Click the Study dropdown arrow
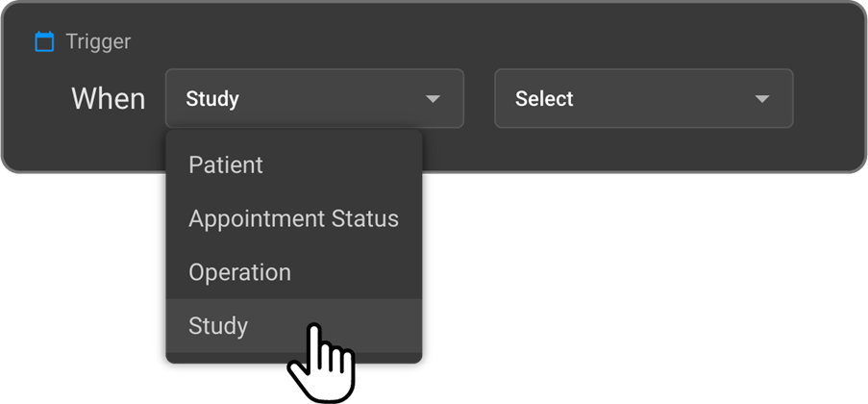Screen dimensions: 868x404 point(433,99)
